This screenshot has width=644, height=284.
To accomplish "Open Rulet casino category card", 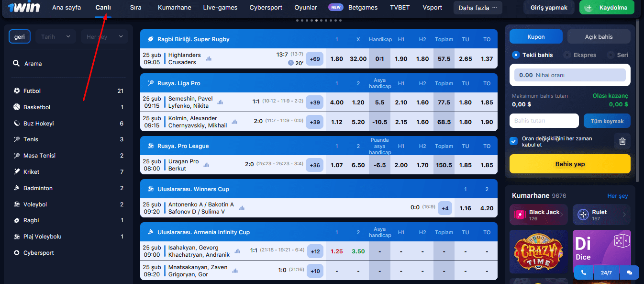I will click(601, 215).
